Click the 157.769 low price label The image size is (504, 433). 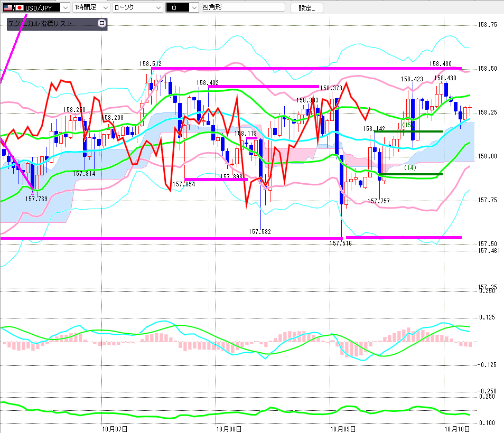pos(36,199)
